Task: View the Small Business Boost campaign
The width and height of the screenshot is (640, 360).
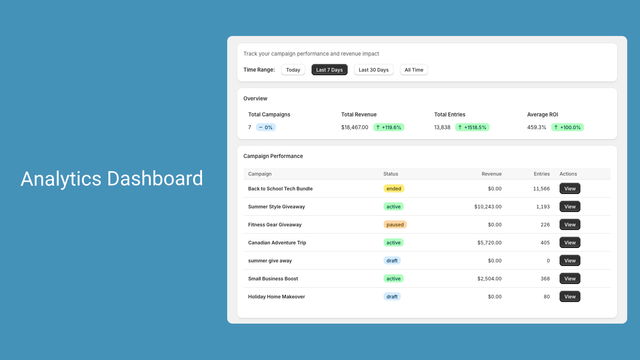Action: [570, 278]
